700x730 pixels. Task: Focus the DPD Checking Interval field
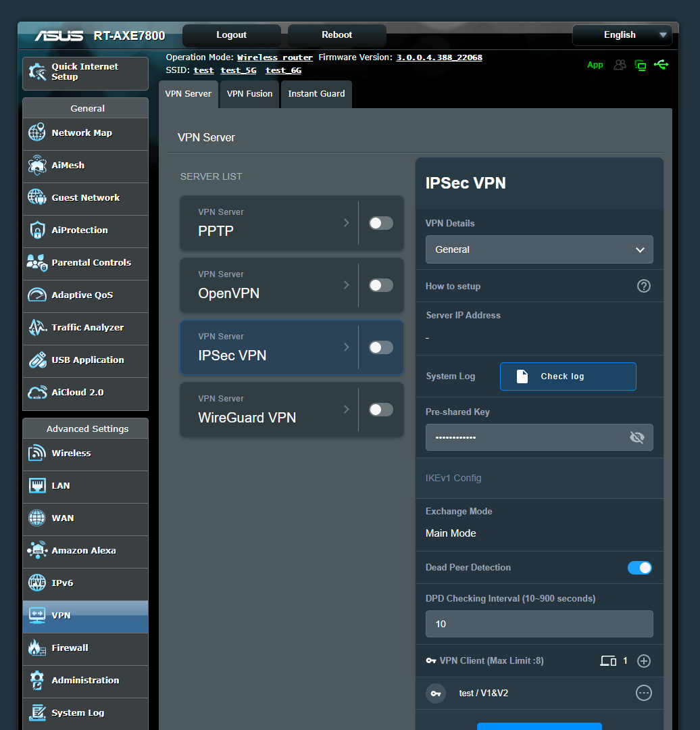[x=539, y=624]
